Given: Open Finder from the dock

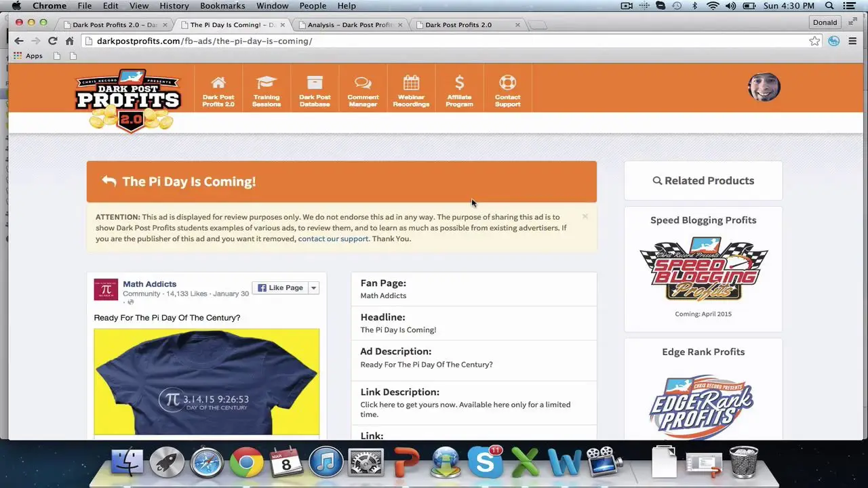Looking at the screenshot, I should pos(127,463).
